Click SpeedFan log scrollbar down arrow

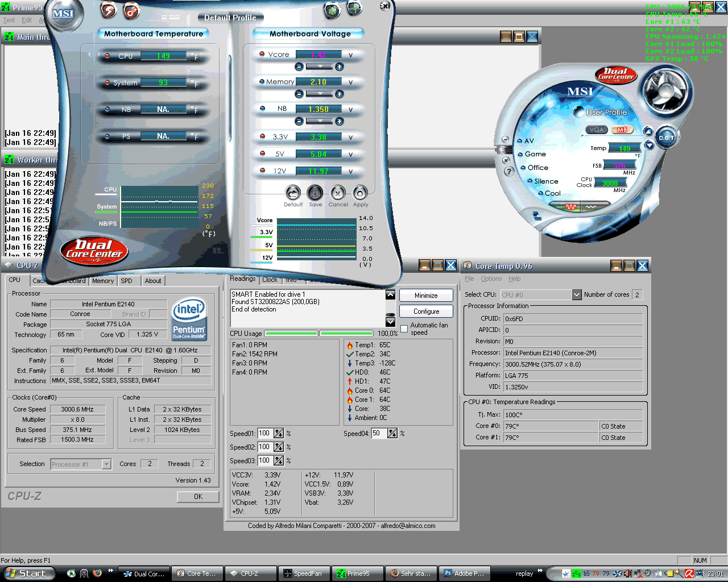[390, 322]
